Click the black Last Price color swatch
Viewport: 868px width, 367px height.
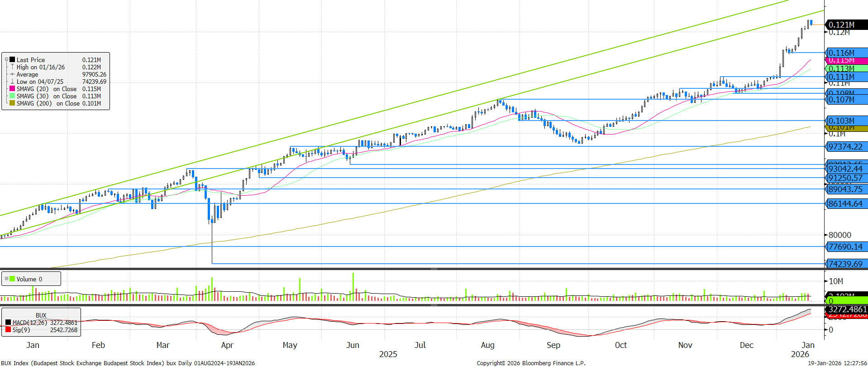point(12,59)
